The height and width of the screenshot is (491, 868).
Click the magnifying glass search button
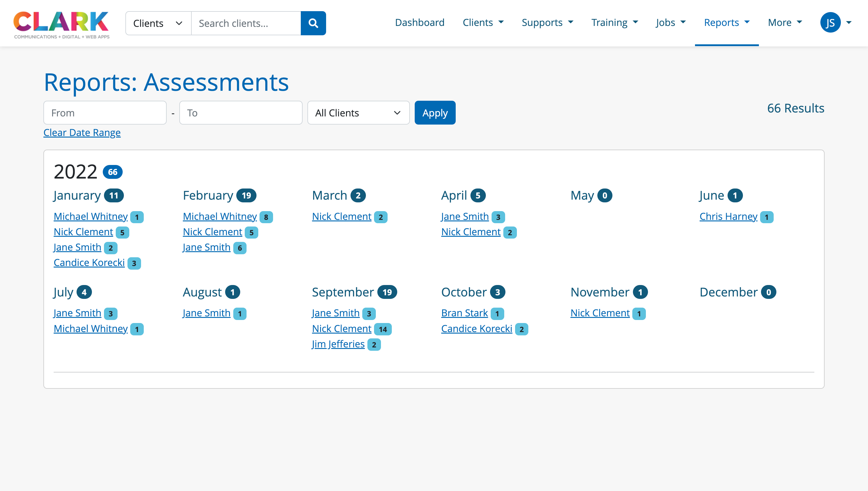click(x=313, y=23)
